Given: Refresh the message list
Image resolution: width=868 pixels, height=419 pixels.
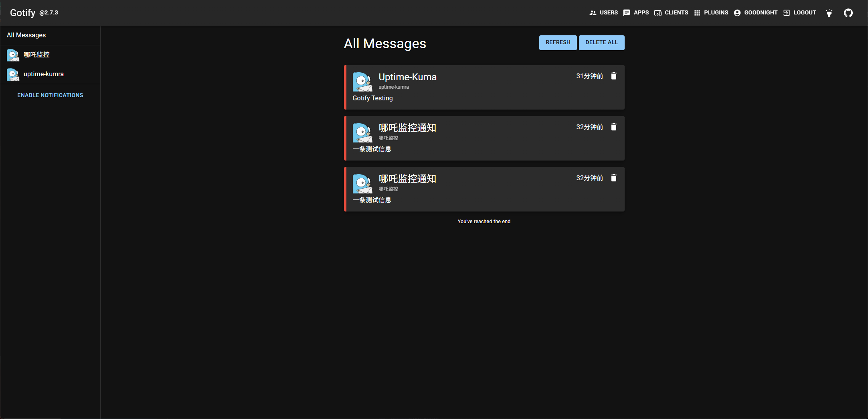Looking at the screenshot, I should (558, 43).
